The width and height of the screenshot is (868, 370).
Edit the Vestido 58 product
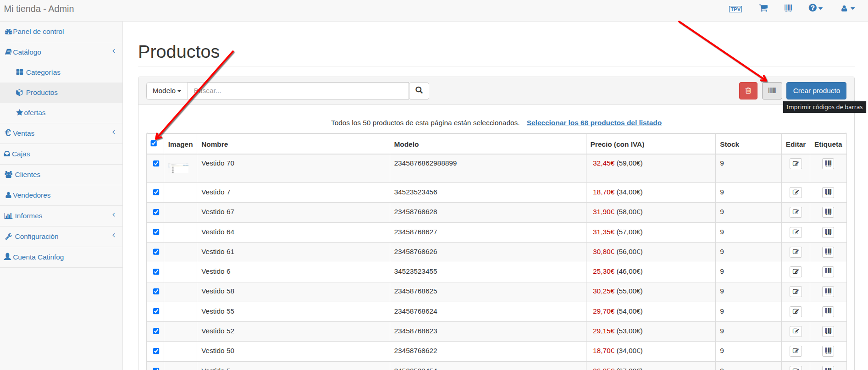pos(796,292)
